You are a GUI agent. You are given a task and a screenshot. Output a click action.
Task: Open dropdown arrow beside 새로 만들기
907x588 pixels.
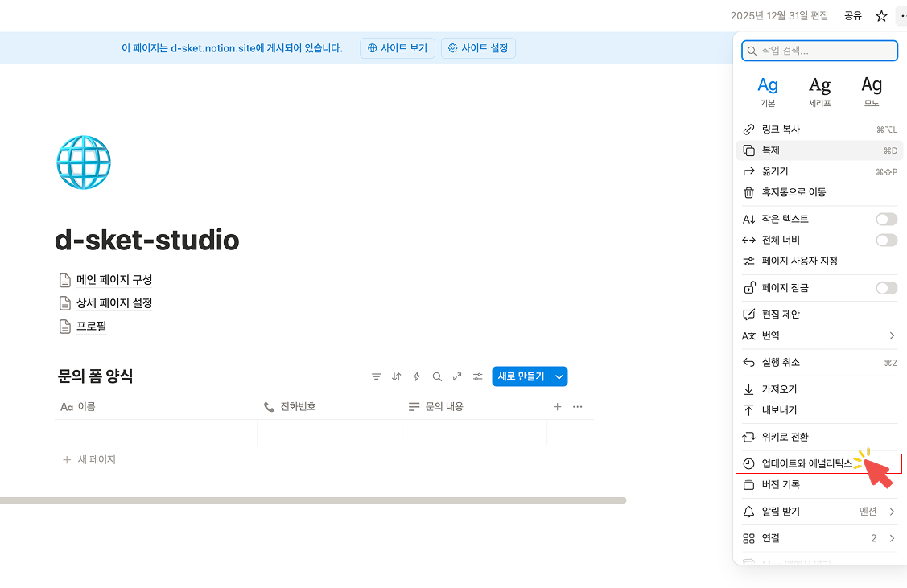point(559,376)
